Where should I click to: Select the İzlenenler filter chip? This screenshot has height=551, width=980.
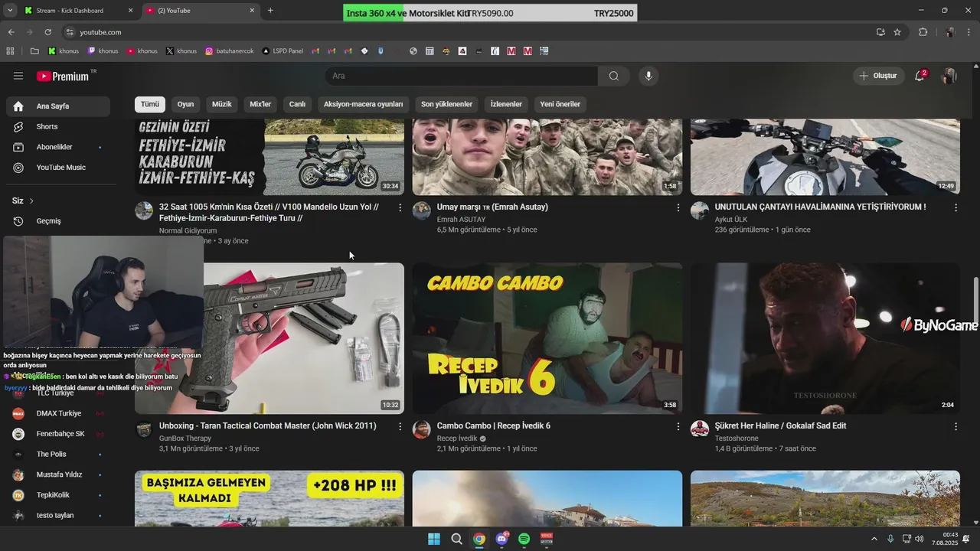click(x=506, y=104)
